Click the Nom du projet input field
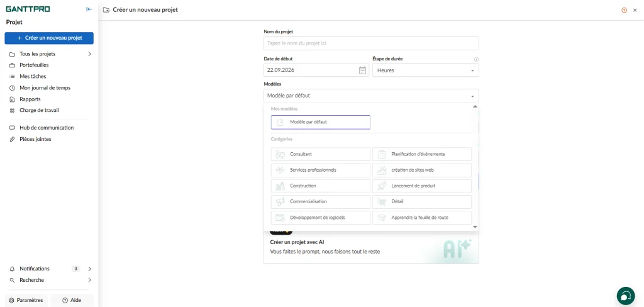The width and height of the screenshot is (644, 307). point(371,43)
